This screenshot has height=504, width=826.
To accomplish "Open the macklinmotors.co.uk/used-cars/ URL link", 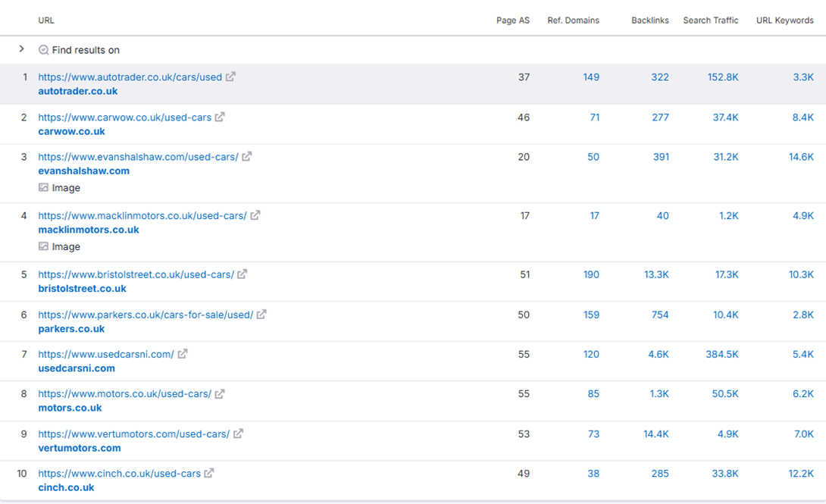I will (142, 216).
